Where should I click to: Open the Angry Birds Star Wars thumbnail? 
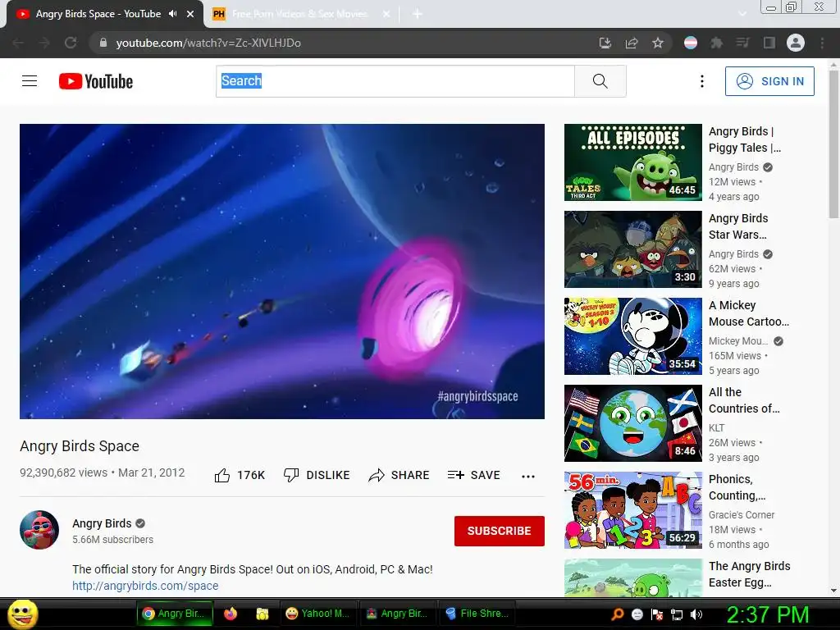click(x=632, y=249)
